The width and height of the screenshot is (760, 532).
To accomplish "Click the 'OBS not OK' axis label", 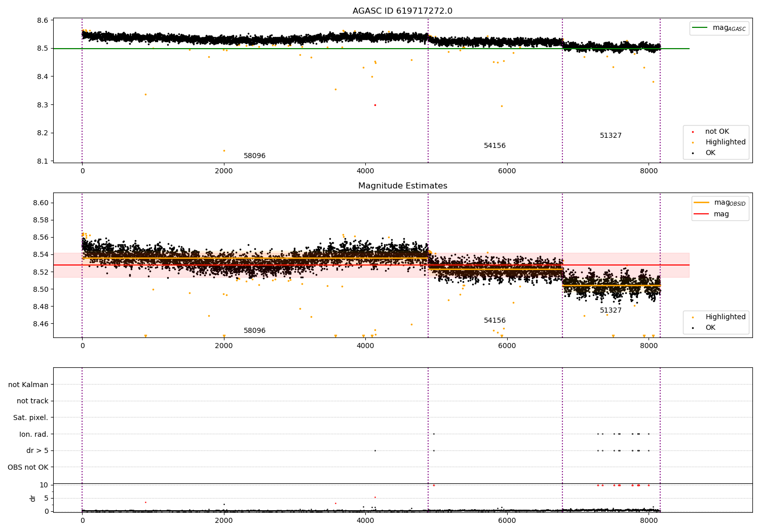I will (x=28, y=467).
